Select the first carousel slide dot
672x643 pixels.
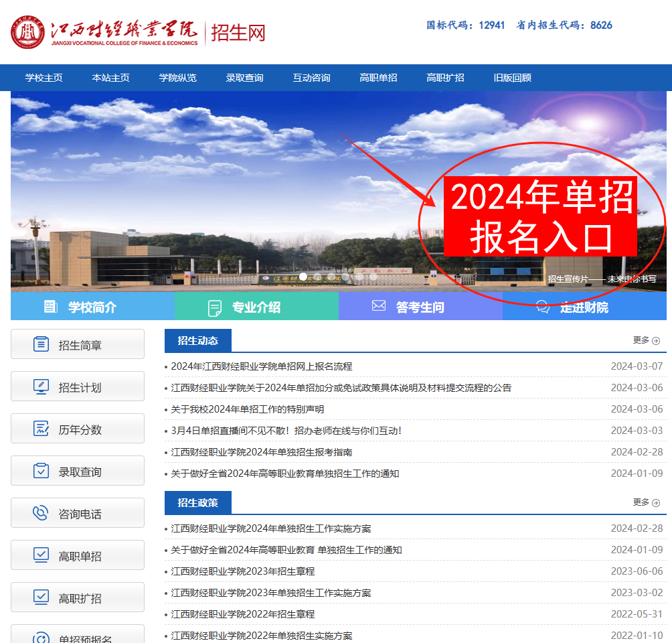click(x=303, y=277)
